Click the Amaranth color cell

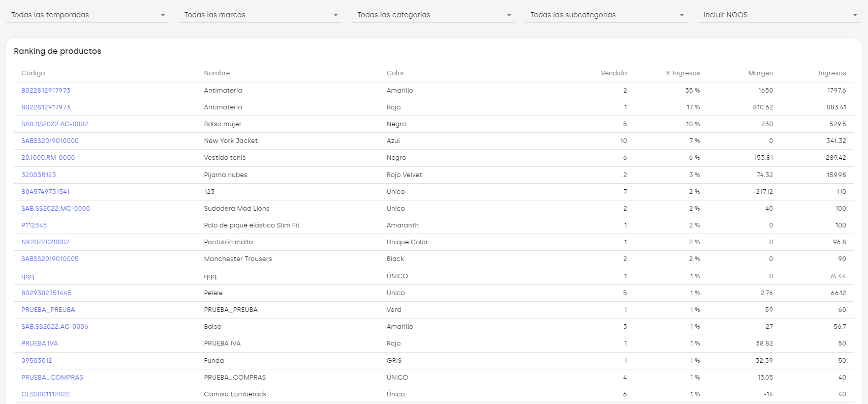point(402,225)
